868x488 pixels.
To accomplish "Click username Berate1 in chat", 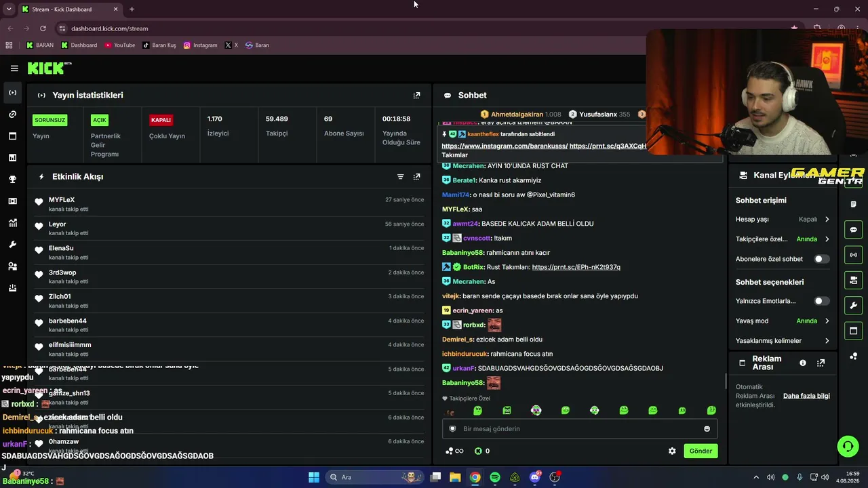I will 465,180.
